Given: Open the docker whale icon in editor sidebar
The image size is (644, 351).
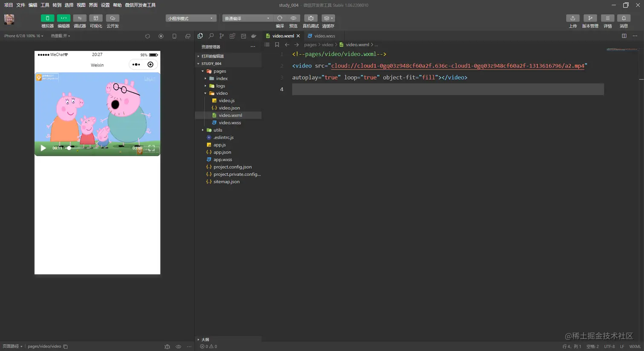Looking at the screenshot, I should click(254, 36).
